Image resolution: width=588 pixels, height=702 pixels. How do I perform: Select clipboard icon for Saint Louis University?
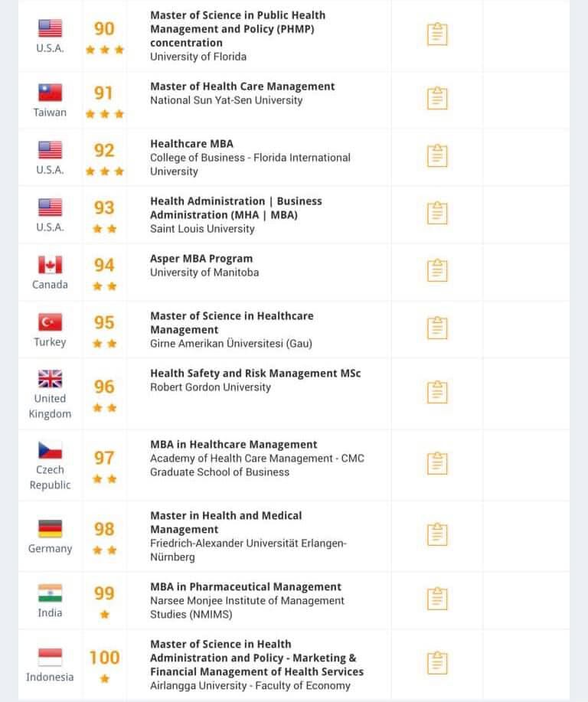(x=436, y=213)
